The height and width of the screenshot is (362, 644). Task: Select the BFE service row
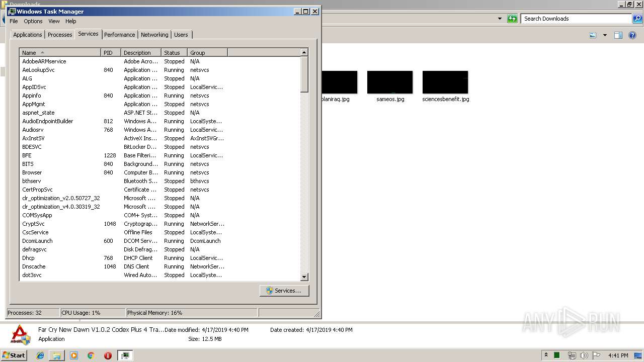pos(160,155)
